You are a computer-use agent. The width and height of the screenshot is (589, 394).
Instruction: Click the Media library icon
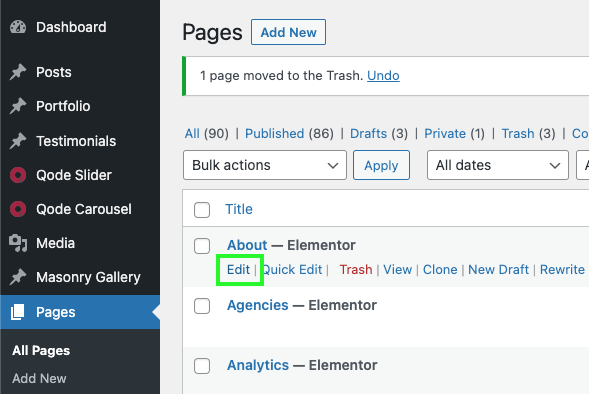[x=18, y=243]
